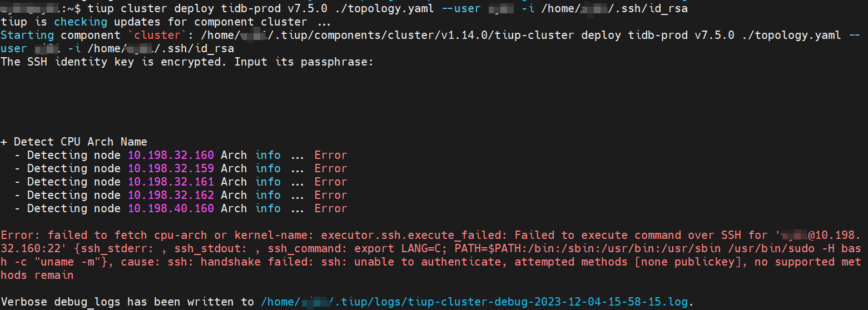Click the last red Error status in list
Image resolution: width=868 pixels, height=310 pixels.
pos(331,208)
